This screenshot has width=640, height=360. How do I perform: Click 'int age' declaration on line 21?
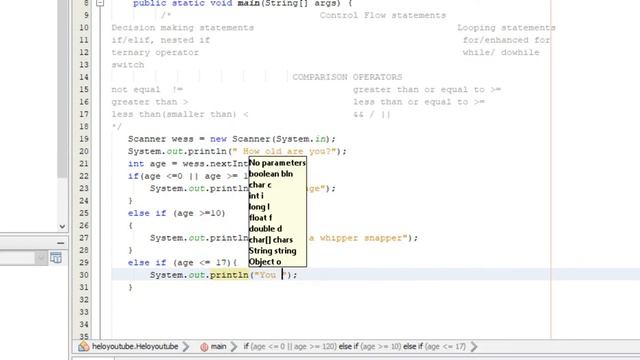[x=147, y=164]
